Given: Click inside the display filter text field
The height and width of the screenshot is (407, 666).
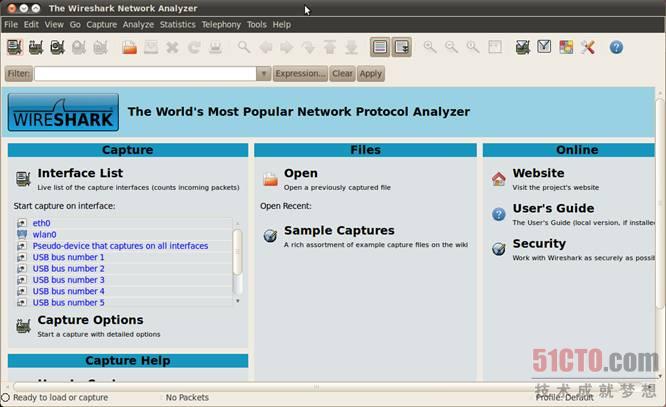Looking at the screenshot, I should pos(145,73).
